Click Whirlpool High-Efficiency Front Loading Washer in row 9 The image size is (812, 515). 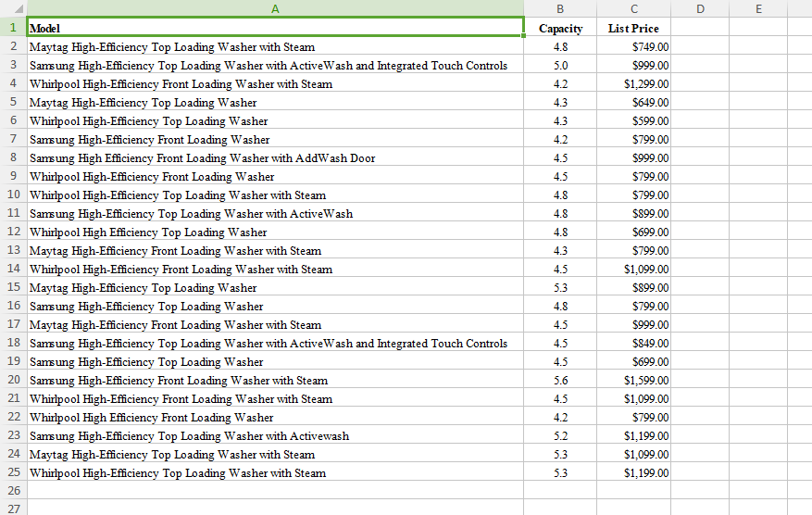(x=276, y=177)
